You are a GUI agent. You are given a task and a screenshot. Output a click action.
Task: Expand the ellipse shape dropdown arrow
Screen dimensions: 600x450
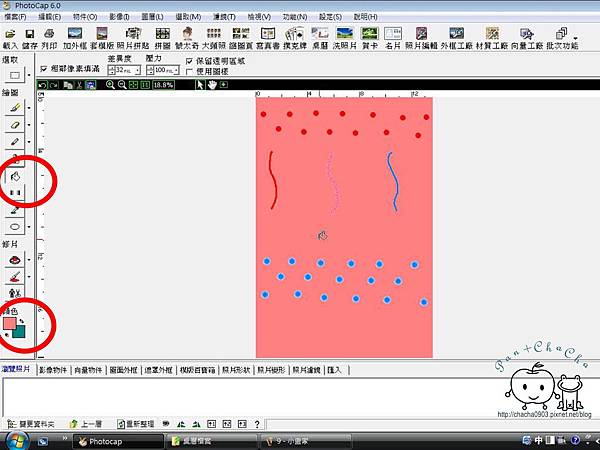click(29, 227)
